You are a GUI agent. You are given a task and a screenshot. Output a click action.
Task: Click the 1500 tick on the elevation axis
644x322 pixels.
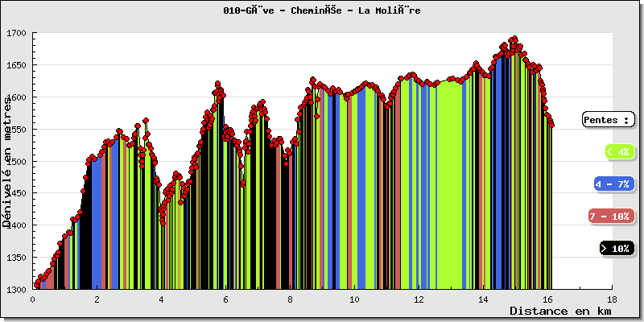pos(17,162)
